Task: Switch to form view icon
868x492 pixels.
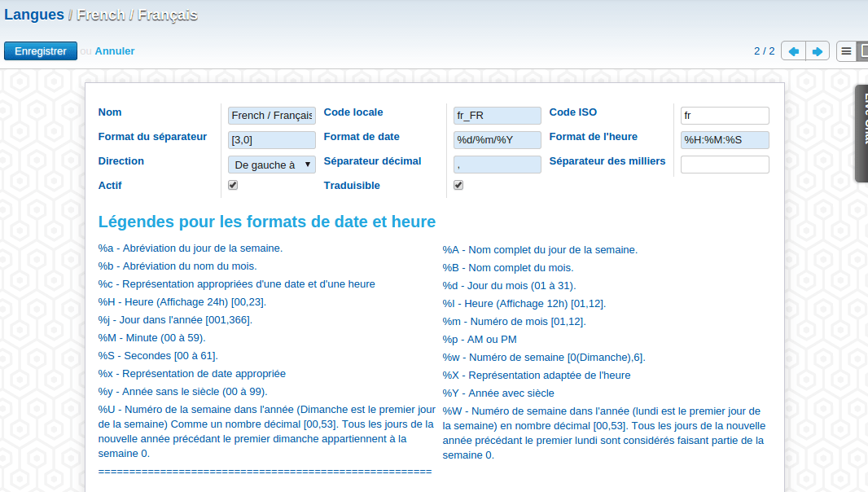Action: (x=863, y=51)
